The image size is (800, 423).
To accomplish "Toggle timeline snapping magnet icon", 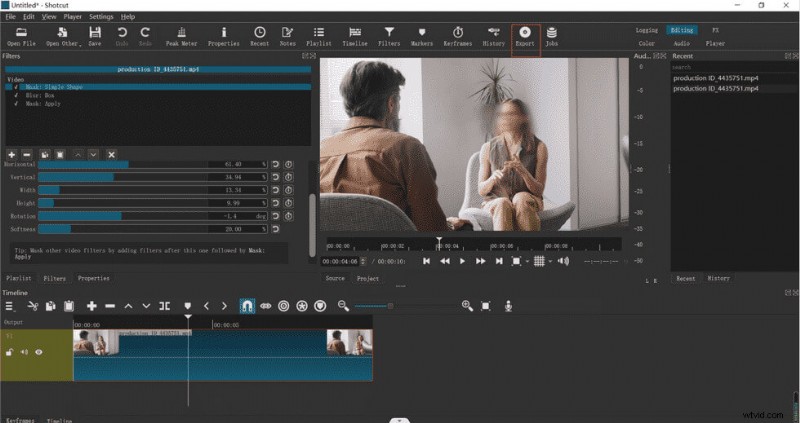I will [247, 306].
